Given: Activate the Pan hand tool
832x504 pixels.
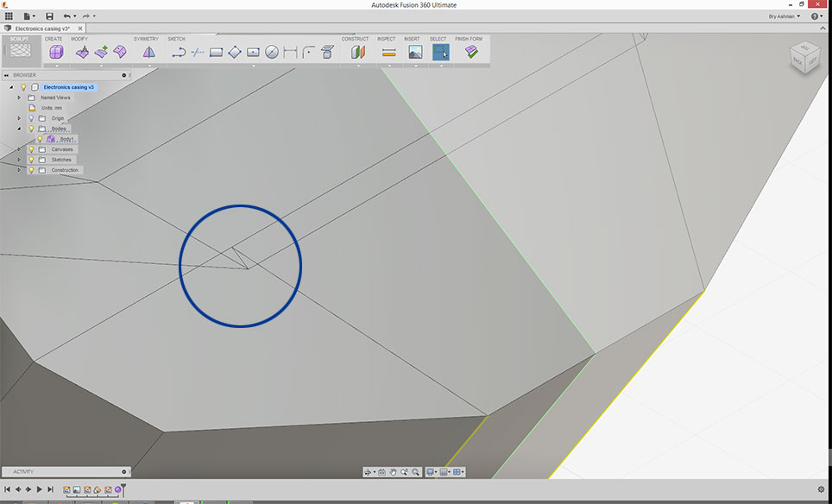Looking at the screenshot, I should [393, 472].
